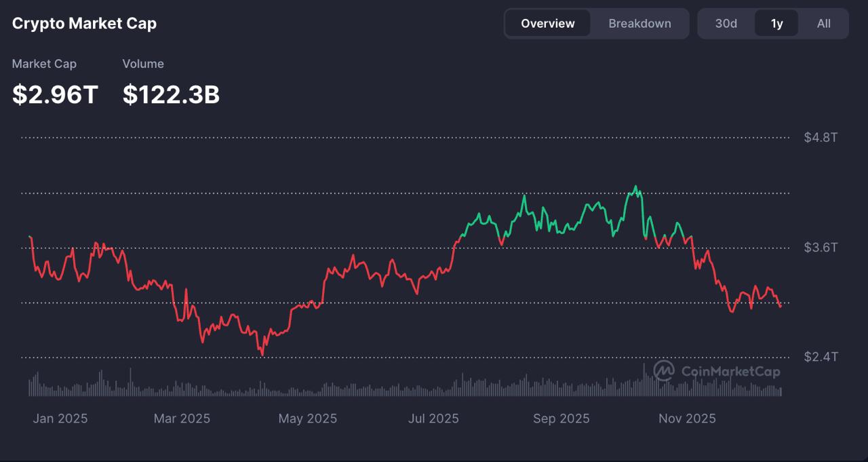Screen dimensions: 868x462
Task: Click the $2.4T y-axis label
Action: pyautogui.click(x=821, y=357)
